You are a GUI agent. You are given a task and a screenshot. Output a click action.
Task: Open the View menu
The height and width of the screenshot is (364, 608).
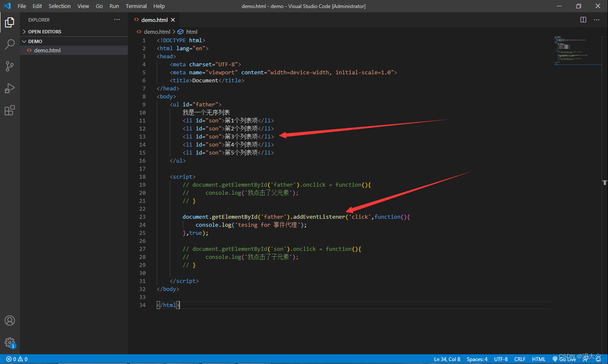83,6
